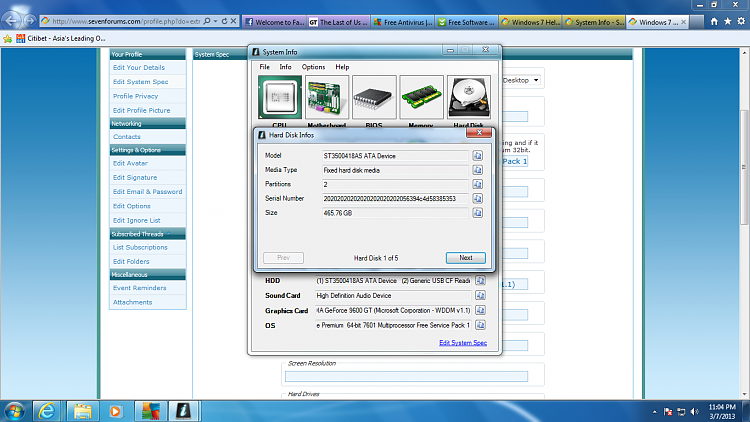Click Prev in Hard Disk Infos dialog
Image resolution: width=750 pixels, height=422 pixels.
click(283, 257)
